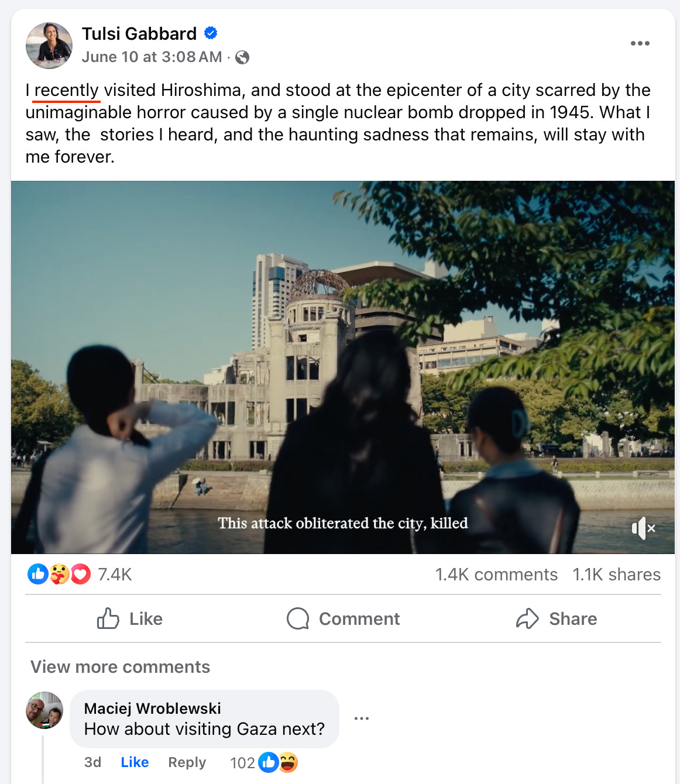Open Maciej Wroblewski's comment options menu
This screenshot has width=680, height=784.
click(362, 718)
